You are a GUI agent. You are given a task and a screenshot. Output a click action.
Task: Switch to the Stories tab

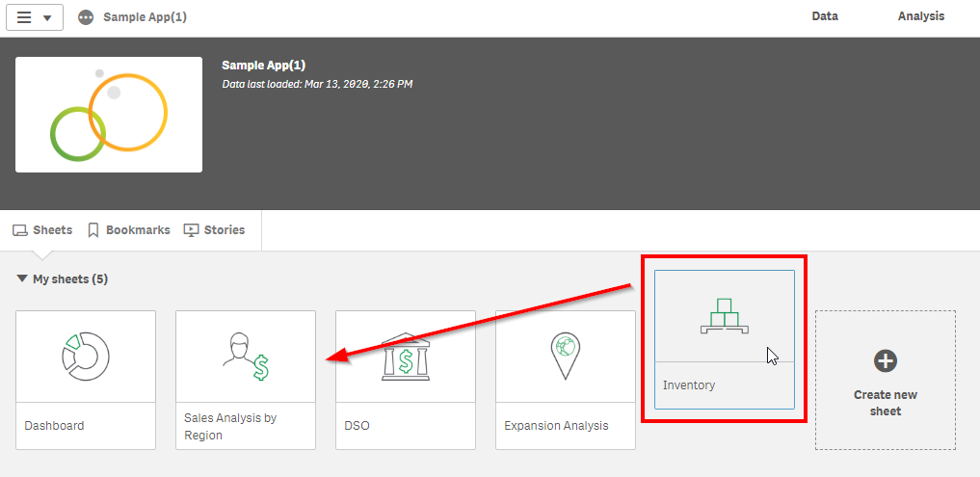(x=214, y=230)
